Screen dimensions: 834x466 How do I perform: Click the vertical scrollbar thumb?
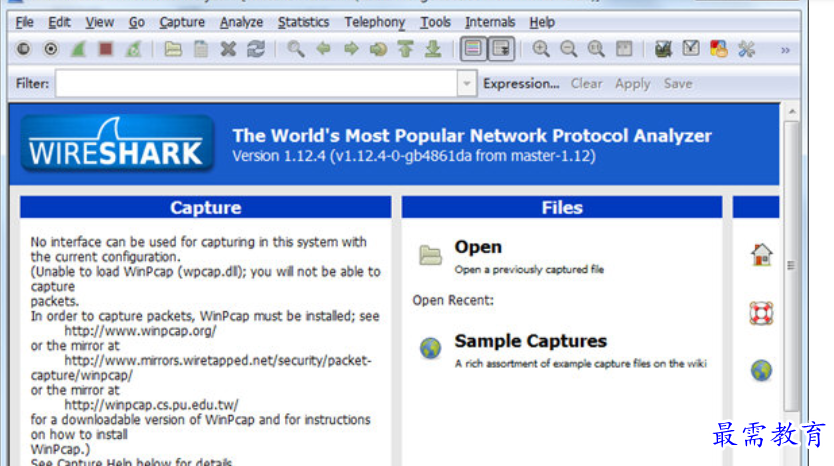791,265
